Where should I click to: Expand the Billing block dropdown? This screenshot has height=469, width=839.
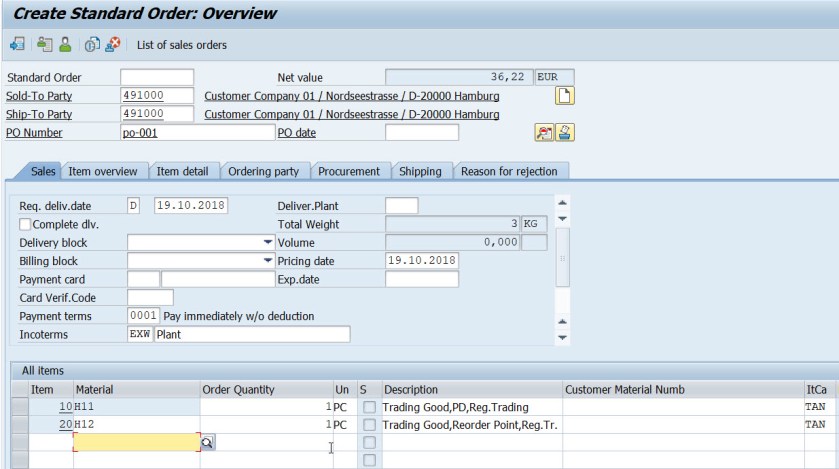click(x=267, y=261)
